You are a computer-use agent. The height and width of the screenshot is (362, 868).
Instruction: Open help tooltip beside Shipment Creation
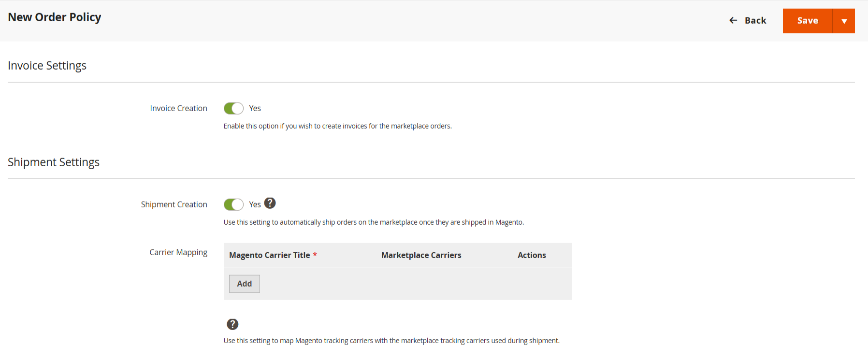[x=270, y=203]
